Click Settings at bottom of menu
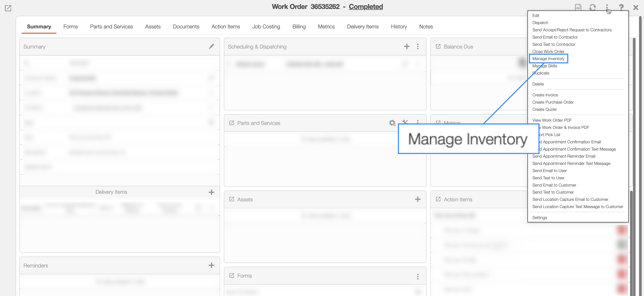644x296 pixels. pos(539,218)
